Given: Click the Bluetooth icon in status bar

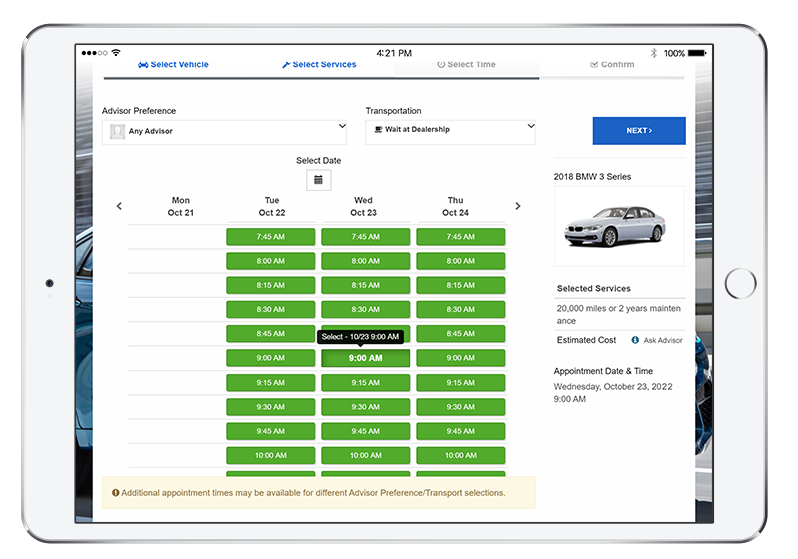Looking at the screenshot, I should point(654,53).
